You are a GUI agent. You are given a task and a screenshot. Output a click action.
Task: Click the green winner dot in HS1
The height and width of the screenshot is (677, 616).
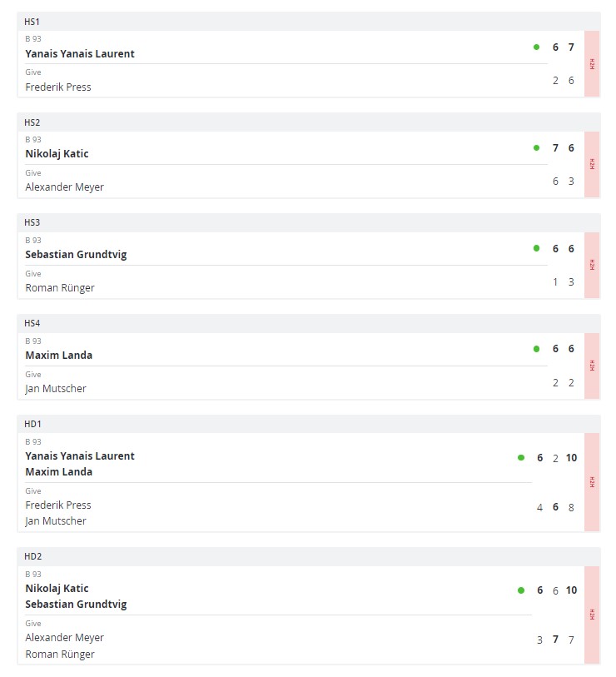[536, 47]
